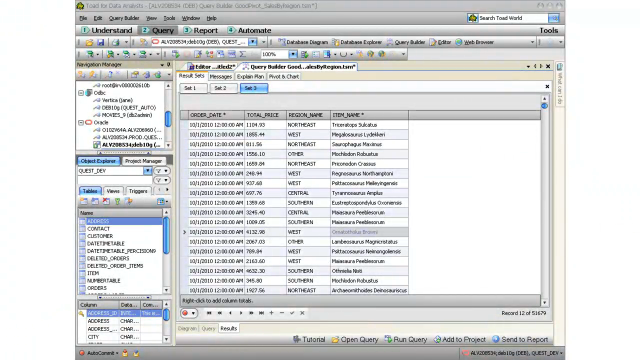Click create table icon in Tables toolbar

(84, 201)
